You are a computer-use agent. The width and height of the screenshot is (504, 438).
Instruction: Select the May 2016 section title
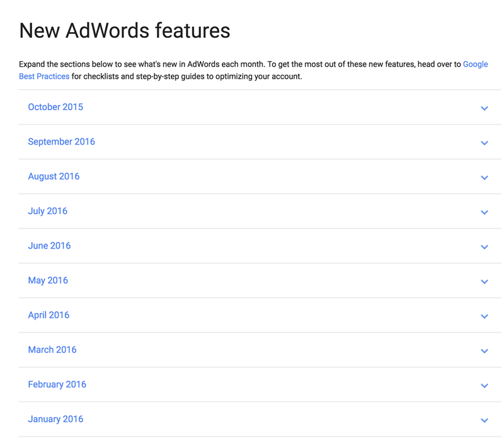point(48,280)
